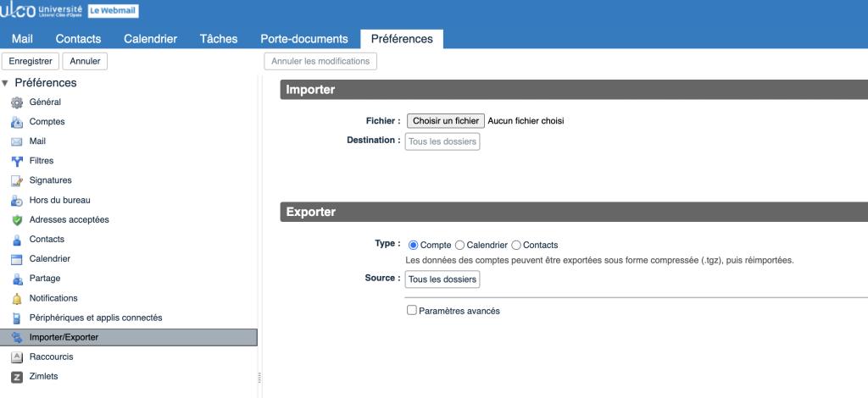
Task: Open the export Source folder selector
Action: pyautogui.click(x=442, y=279)
